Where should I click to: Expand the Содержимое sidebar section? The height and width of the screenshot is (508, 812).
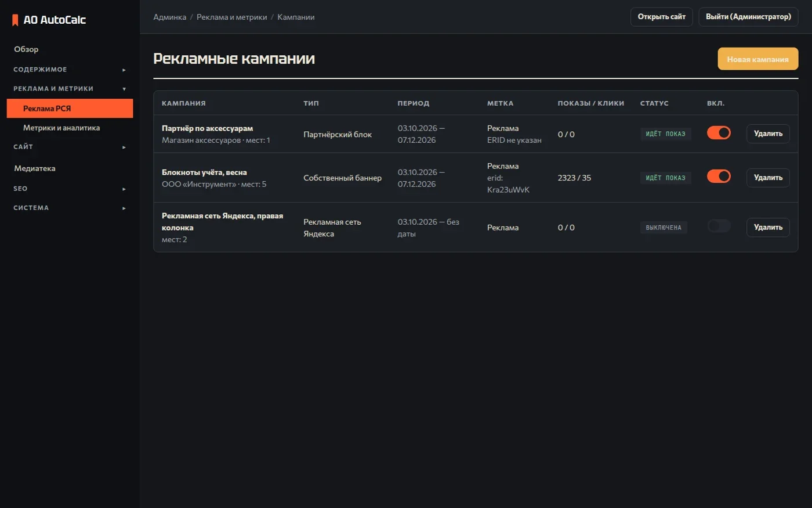pos(70,70)
